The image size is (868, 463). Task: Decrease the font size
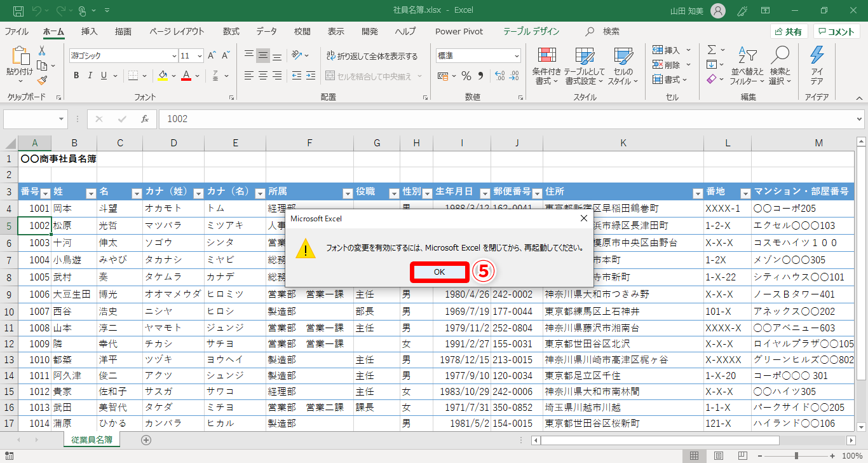(x=226, y=55)
